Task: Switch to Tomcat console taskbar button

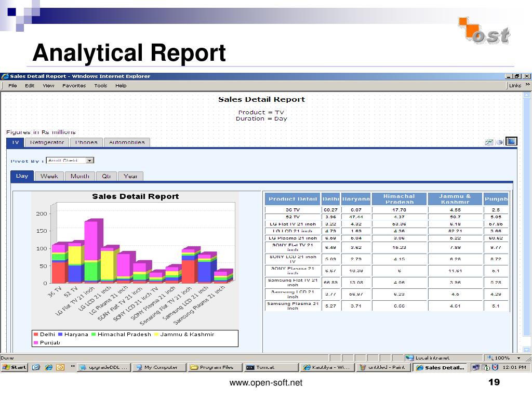Action: pos(271,367)
